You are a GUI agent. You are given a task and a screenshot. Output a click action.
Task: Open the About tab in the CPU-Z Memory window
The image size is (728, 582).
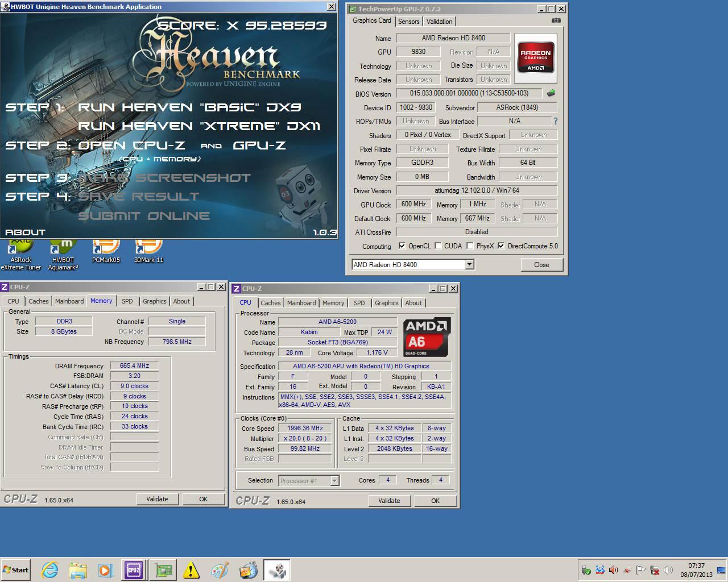[x=181, y=301]
